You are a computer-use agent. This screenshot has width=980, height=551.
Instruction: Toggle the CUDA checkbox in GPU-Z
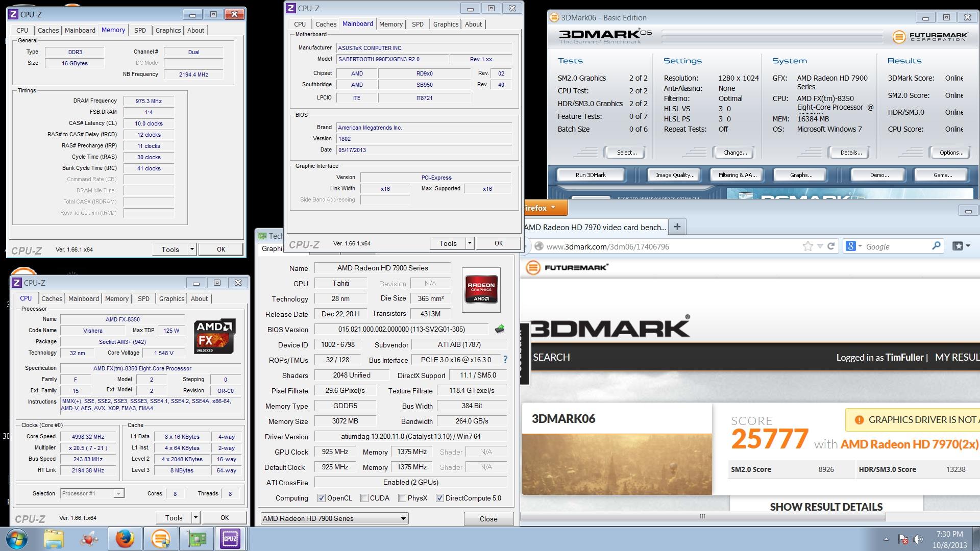tap(364, 498)
